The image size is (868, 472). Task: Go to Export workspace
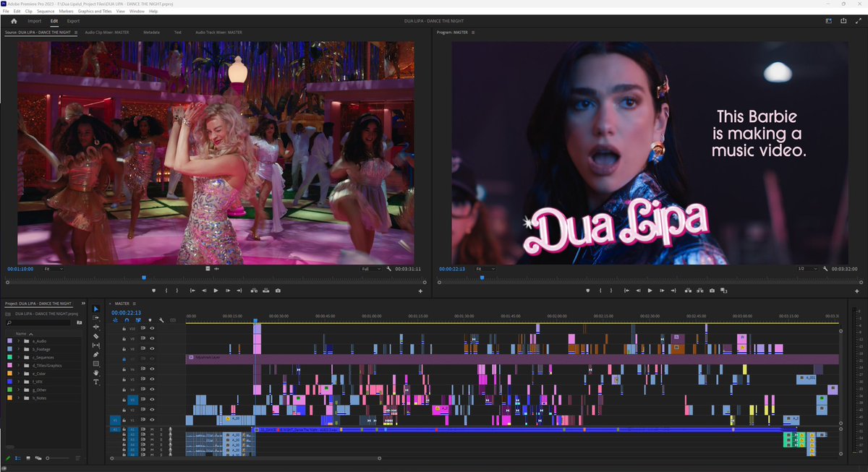pyautogui.click(x=74, y=21)
